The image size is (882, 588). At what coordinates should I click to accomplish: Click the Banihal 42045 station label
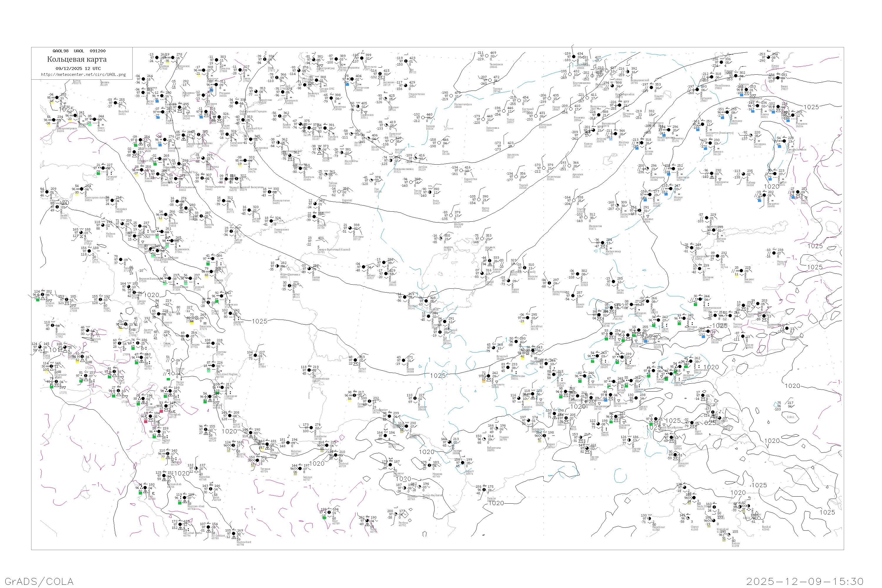point(766,528)
